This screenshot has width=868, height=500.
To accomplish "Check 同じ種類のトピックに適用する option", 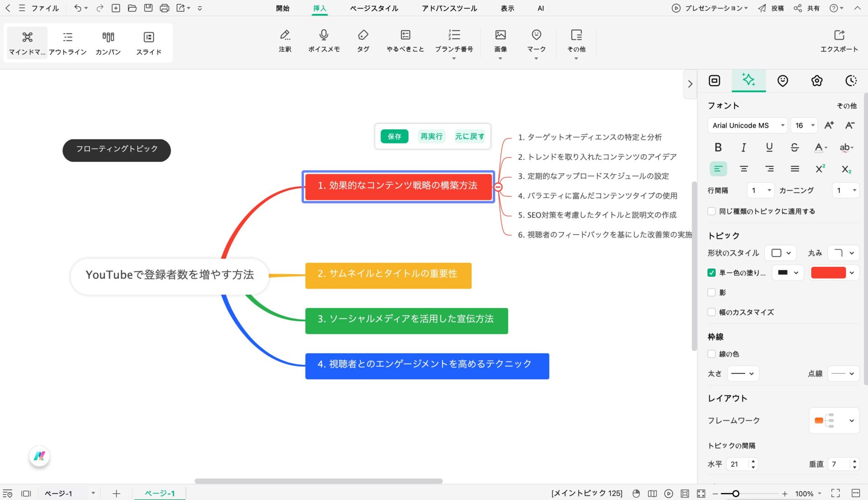I will (x=712, y=211).
